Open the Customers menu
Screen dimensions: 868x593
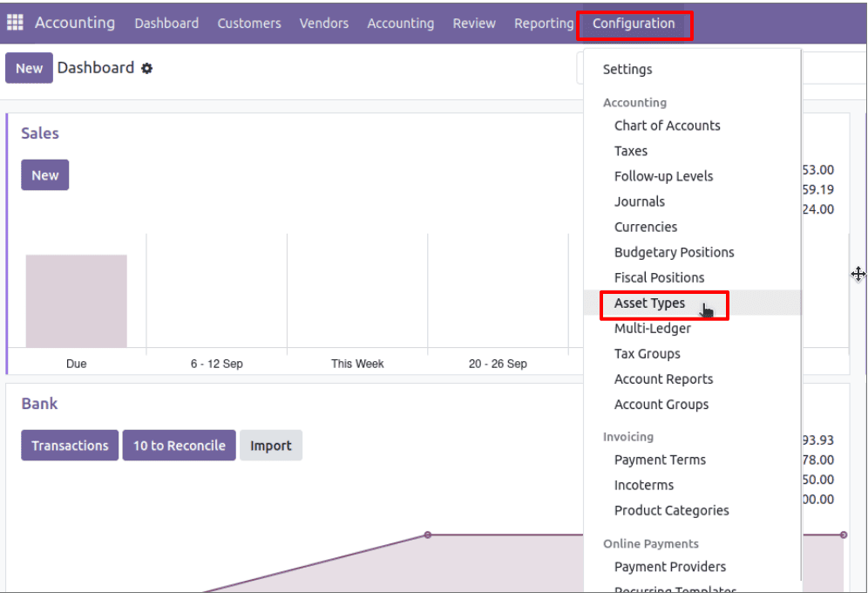[x=249, y=24]
